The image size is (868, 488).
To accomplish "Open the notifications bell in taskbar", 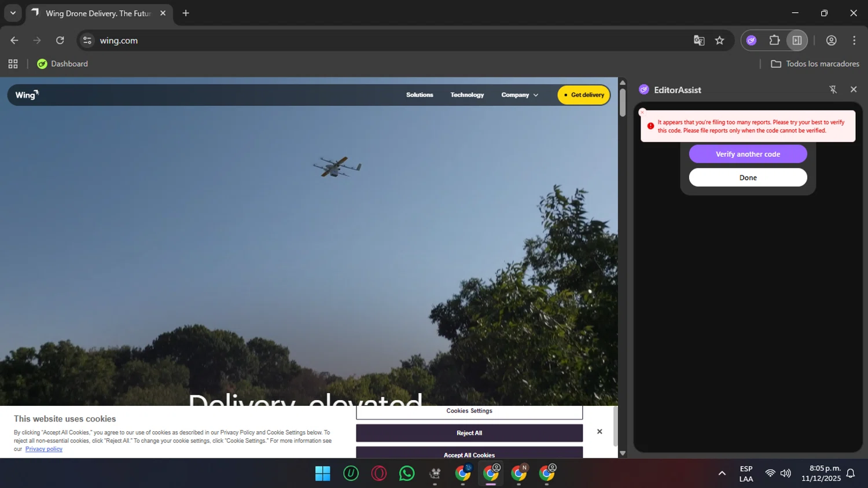I will [851, 474].
